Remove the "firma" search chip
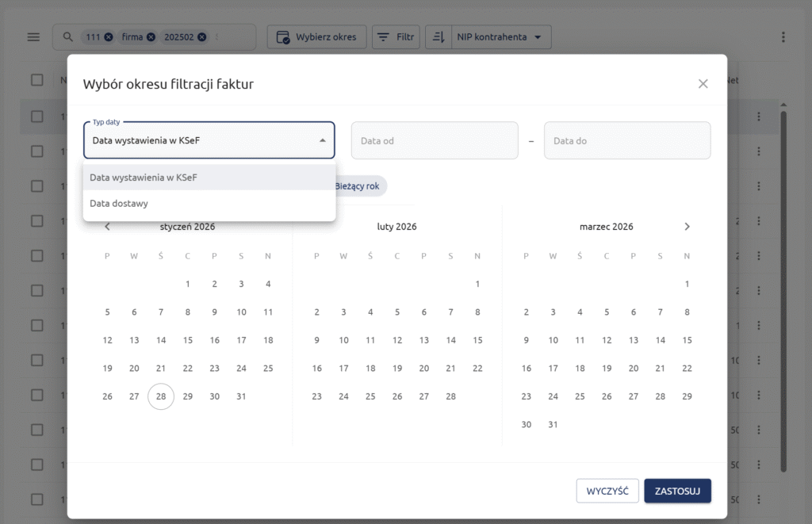This screenshot has width=812, height=524. 151,37
